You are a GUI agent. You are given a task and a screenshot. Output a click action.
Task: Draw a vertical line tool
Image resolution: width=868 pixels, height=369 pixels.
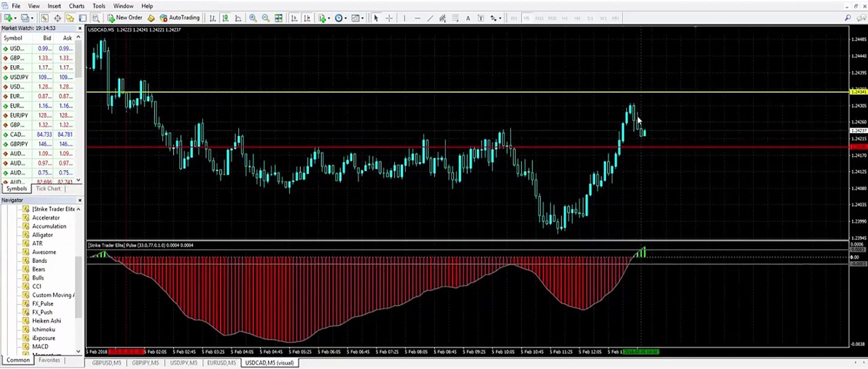[x=404, y=18]
